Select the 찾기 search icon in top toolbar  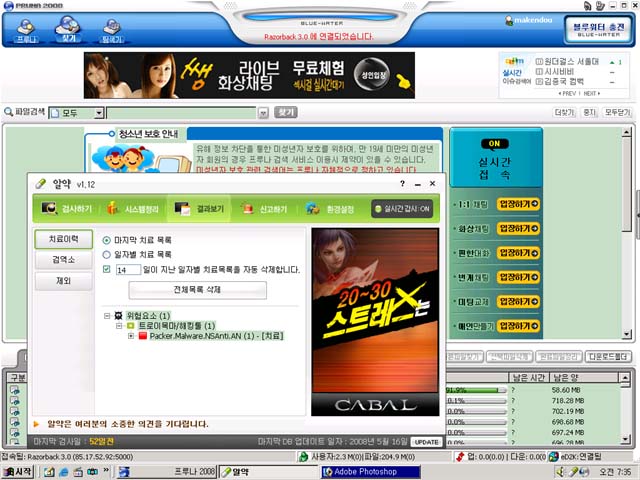pos(68,29)
